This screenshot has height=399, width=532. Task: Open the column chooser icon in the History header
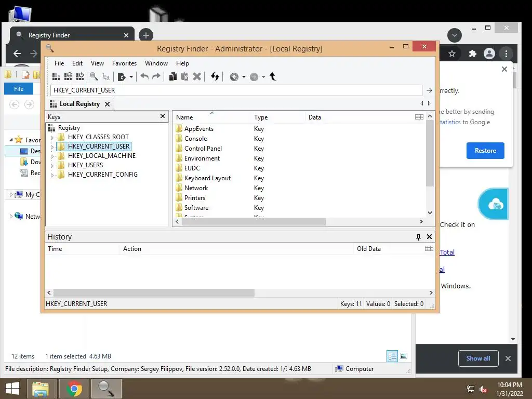click(x=429, y=248)
